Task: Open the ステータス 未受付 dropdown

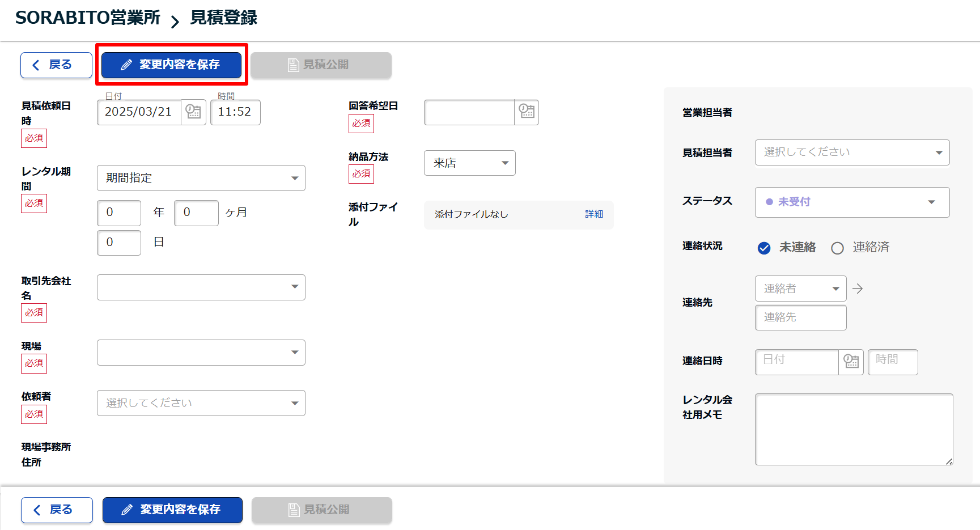Action: pos(851,202)
